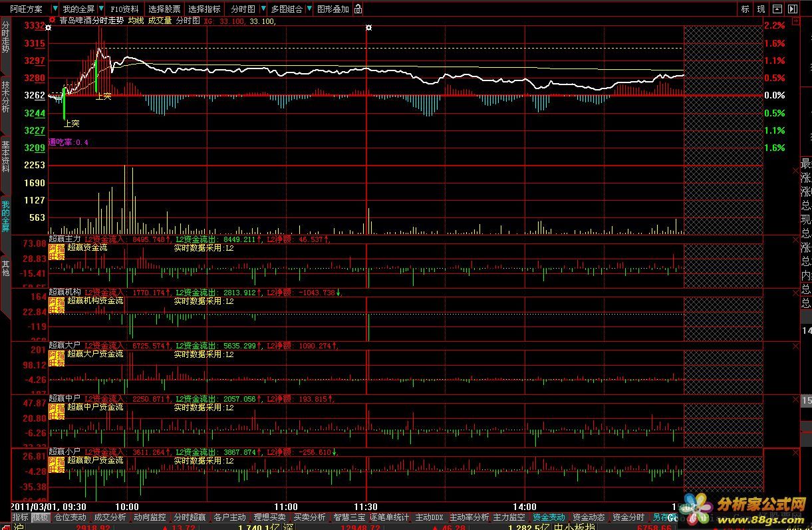Switch to the 各户主动 bottom tab
Viewport: 812px width, 530px height.
click(x=229, y=517)
